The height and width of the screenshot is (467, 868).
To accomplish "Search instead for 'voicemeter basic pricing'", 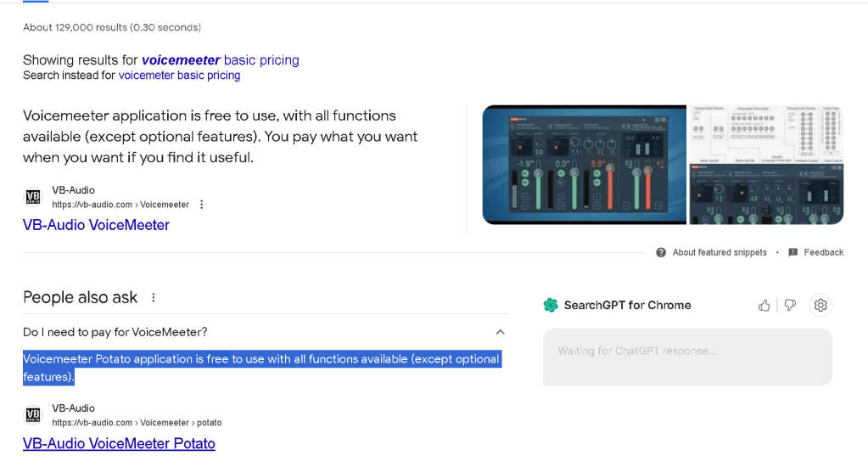I will [179, 76].
